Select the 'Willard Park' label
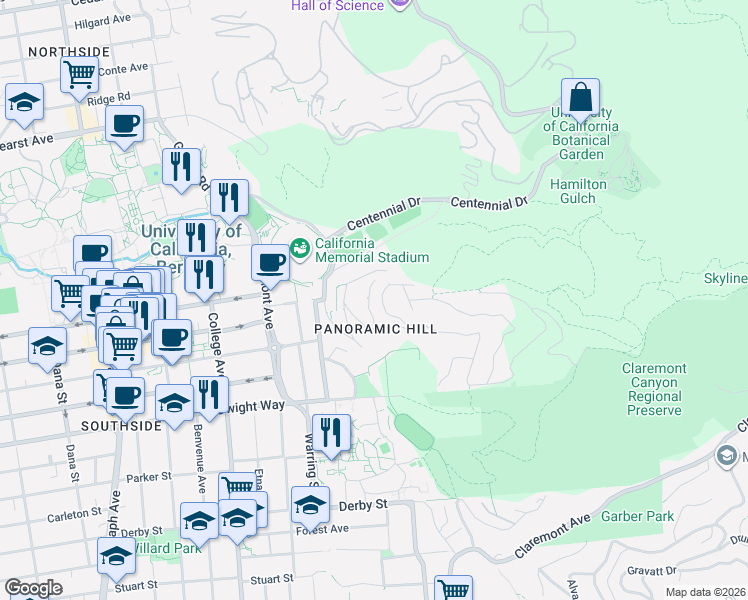 pyautogui.click(x=168, y=548)
